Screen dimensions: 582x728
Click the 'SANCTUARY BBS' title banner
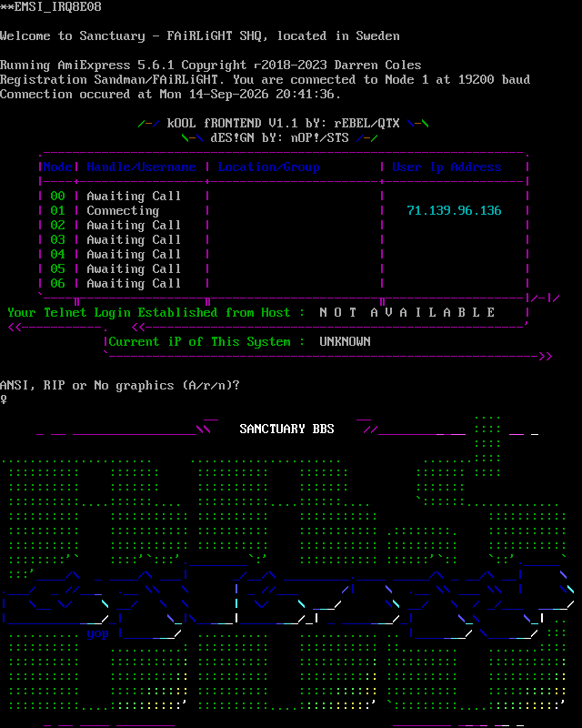pos(286,429)
